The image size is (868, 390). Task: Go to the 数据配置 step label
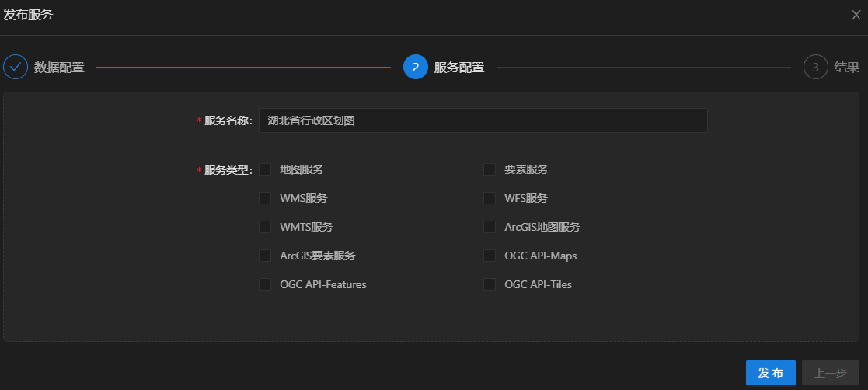(59, 68)
